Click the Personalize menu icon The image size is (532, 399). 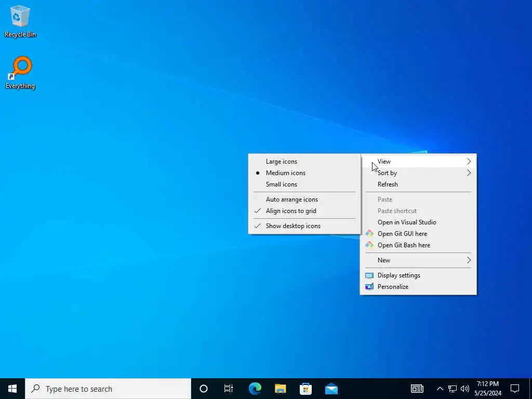point(369,287)
